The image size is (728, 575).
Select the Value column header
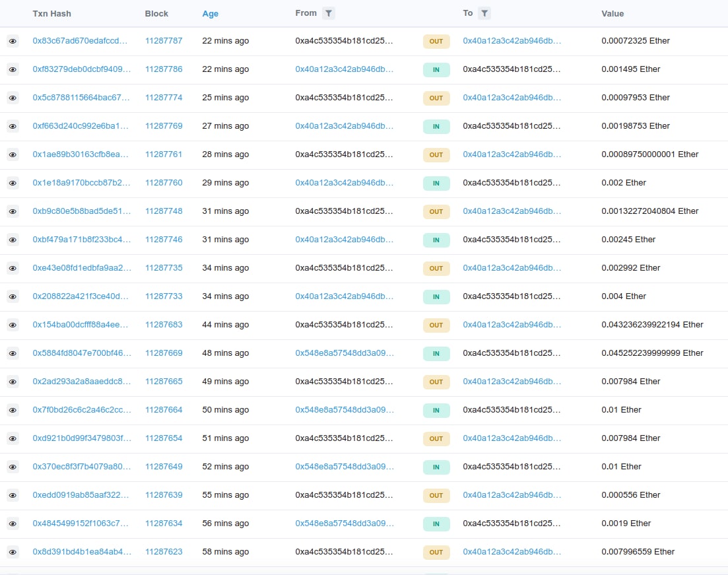pos(612,14)
